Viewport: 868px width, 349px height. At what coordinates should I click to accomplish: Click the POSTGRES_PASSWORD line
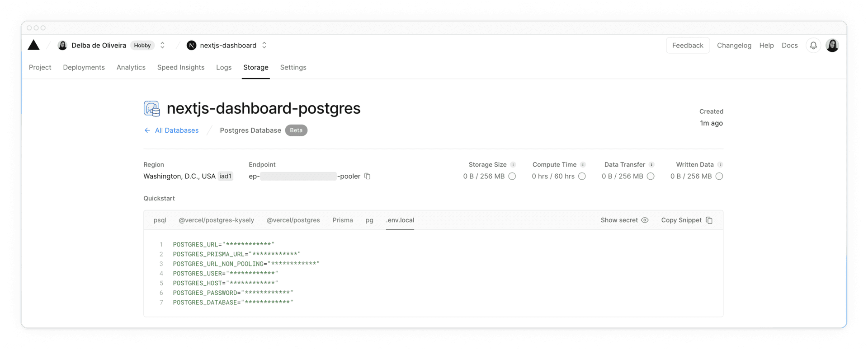pos(233,293)
